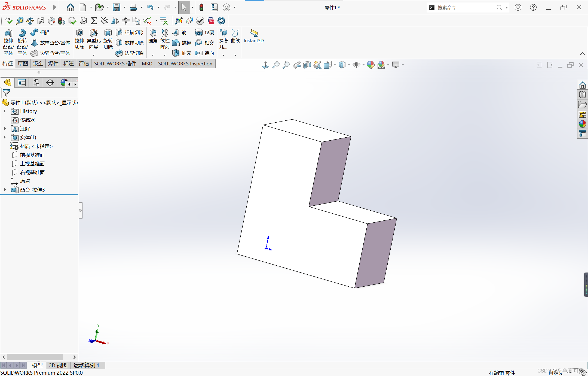Image resolution: width=588 pixels, height=376 pixels.
Task: Select the Shell (抽壳) feature
Action: (x=182, y=53)
